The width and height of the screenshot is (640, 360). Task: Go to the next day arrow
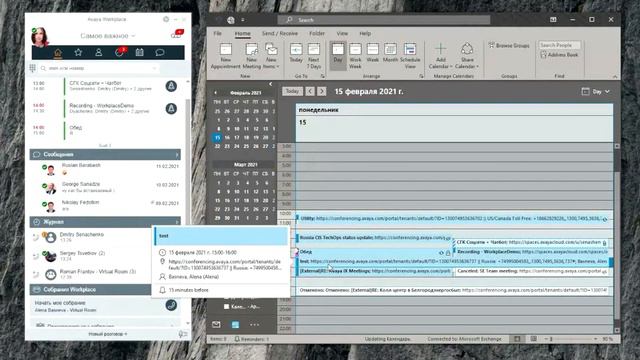(322, 91)
